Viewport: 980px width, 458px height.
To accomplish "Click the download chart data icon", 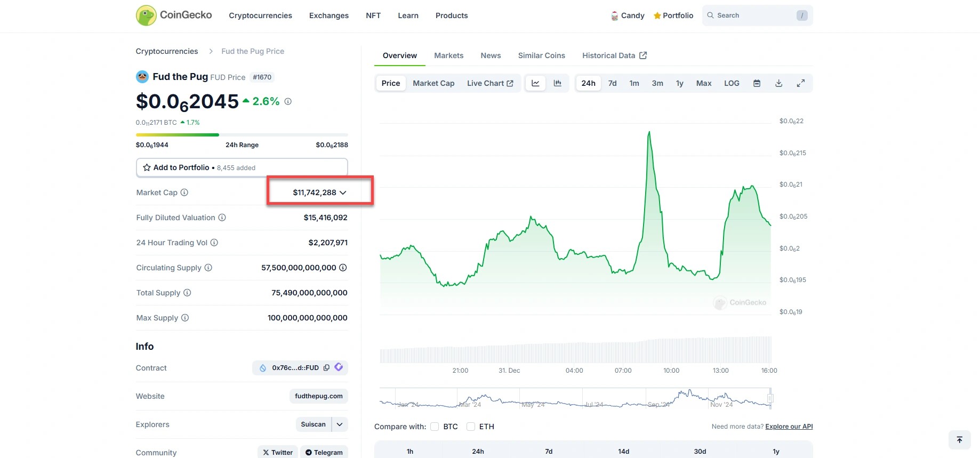I will click(778, 83).
